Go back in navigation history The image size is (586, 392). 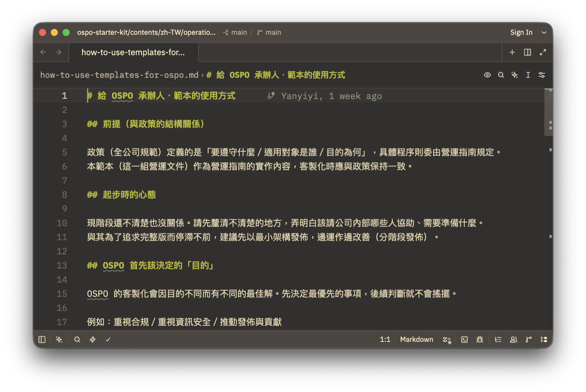[x=43, y=52]
